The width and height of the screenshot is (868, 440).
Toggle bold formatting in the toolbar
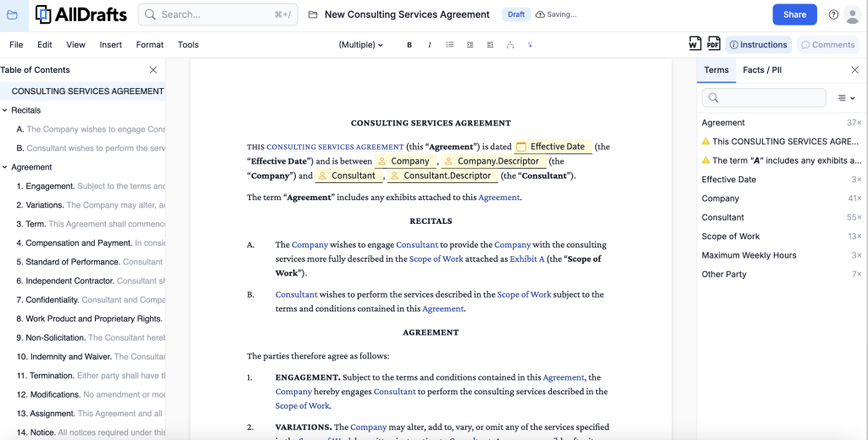[409, 45]
